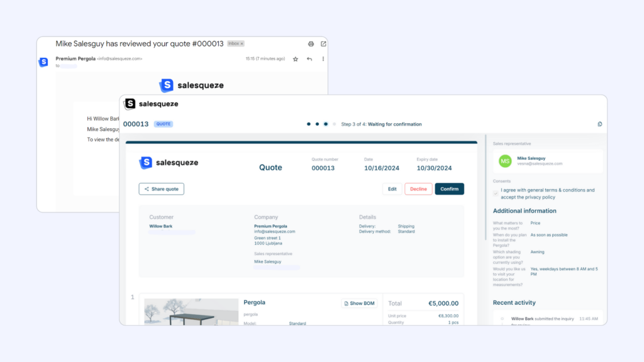Screen dimensions: 644x362
Task: Click the Green street 1 address line
Action: tap(267, 238)
